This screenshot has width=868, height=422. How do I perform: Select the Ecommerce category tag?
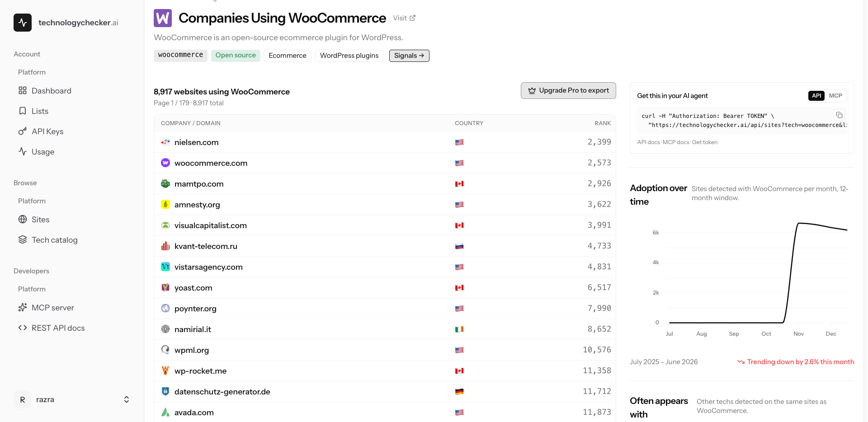click(x=288, y=56)
